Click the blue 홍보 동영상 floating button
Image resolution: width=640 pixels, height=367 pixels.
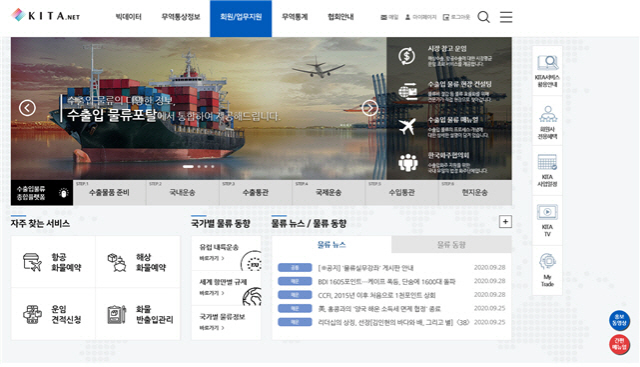click(619, 320)
